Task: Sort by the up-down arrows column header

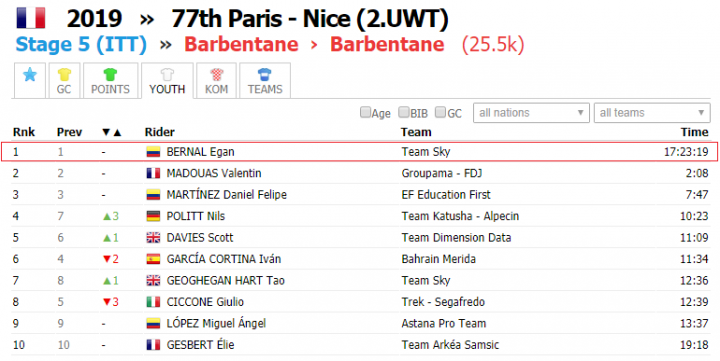Action: tap(112, 133)
